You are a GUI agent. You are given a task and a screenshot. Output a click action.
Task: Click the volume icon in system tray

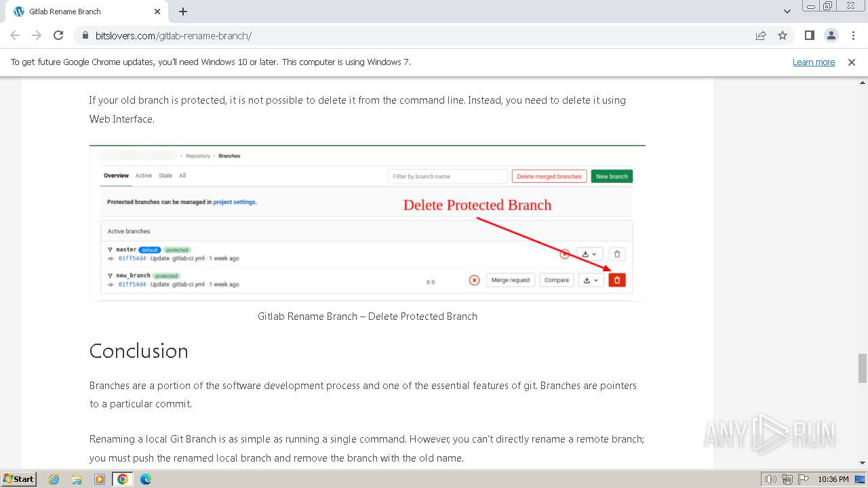[x=770, y=479]
